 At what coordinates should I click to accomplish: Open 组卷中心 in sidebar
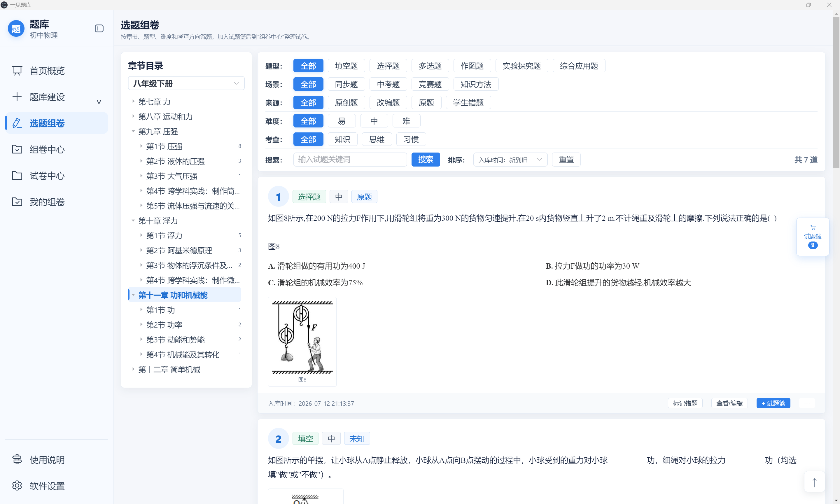tap(57, 149)
